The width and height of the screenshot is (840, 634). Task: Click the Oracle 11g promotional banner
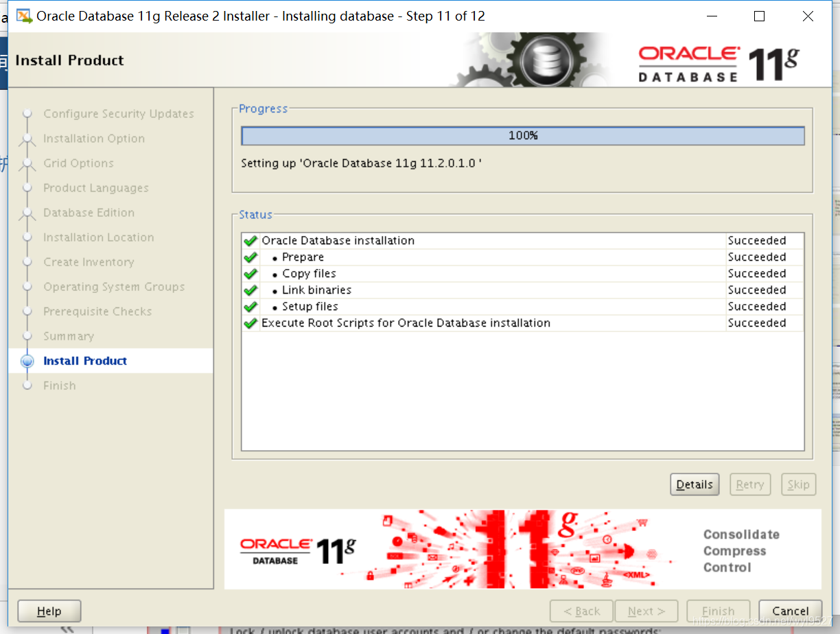(522, 549)
